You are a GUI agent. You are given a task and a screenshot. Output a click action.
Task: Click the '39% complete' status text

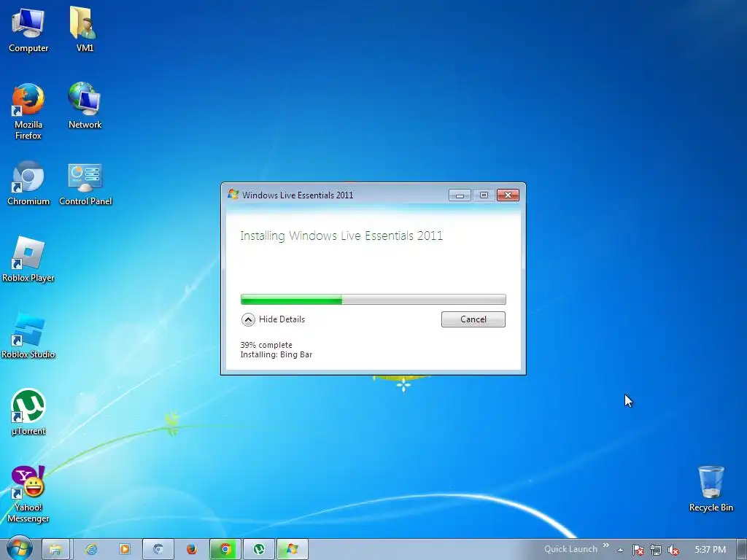(266, 345)
